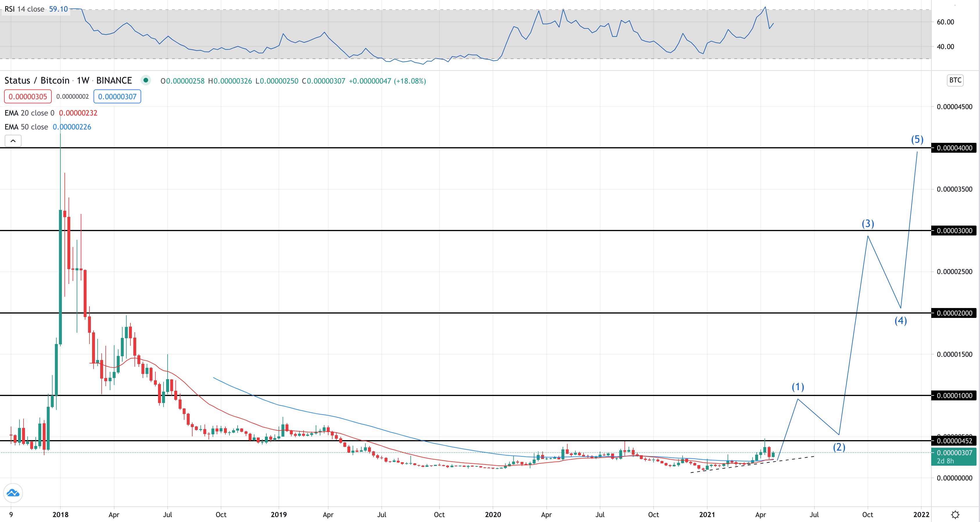Viewport: 980px width, 522px height.
Task: Click the green current price tag with countdown
Action: coord(954,457)
